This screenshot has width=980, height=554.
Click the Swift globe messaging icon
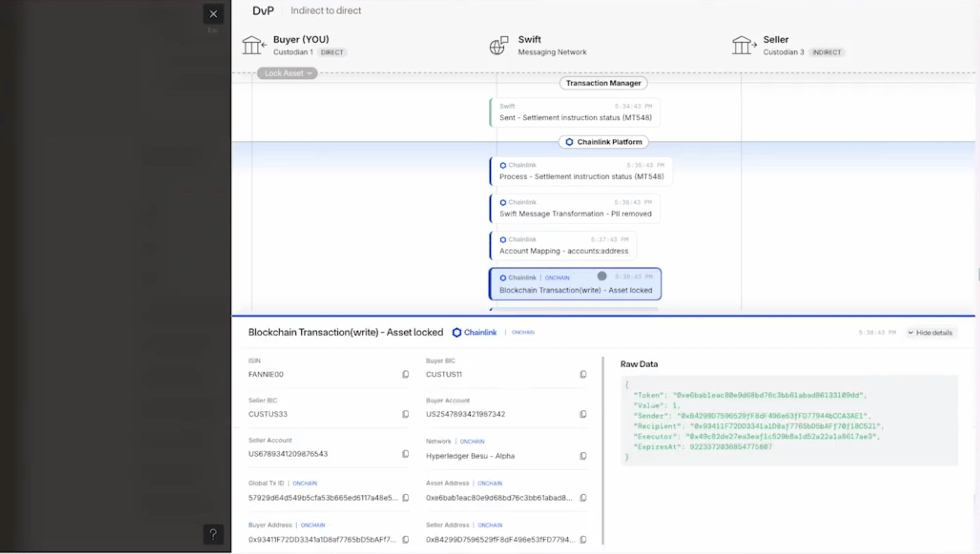(499, 45)
